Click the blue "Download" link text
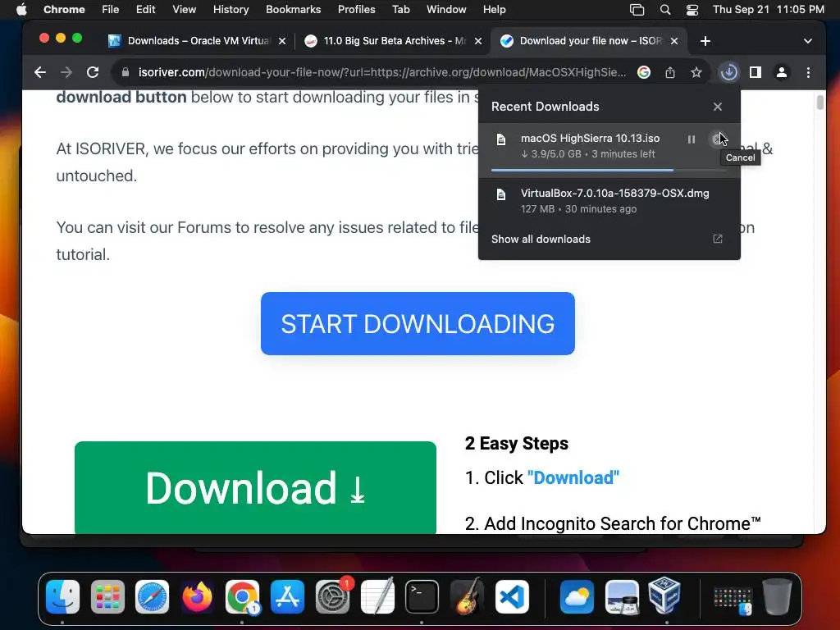Viewport: 840px width, 630px height. (573, 478)
